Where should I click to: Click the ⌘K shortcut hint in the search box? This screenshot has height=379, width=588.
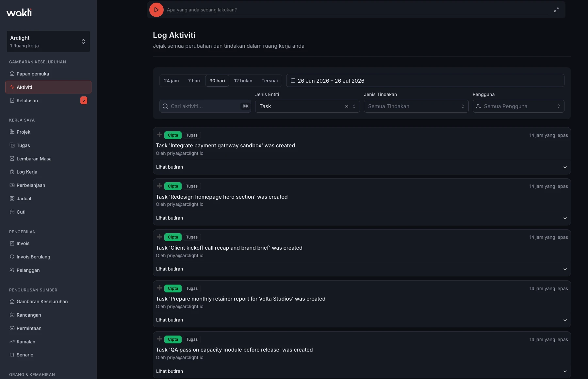245,106
